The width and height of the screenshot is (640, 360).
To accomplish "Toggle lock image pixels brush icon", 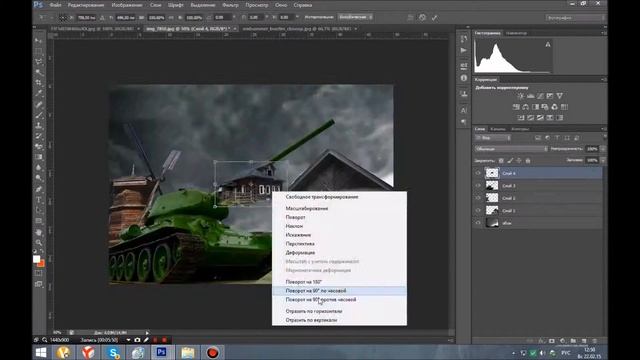I will point(510,161).
